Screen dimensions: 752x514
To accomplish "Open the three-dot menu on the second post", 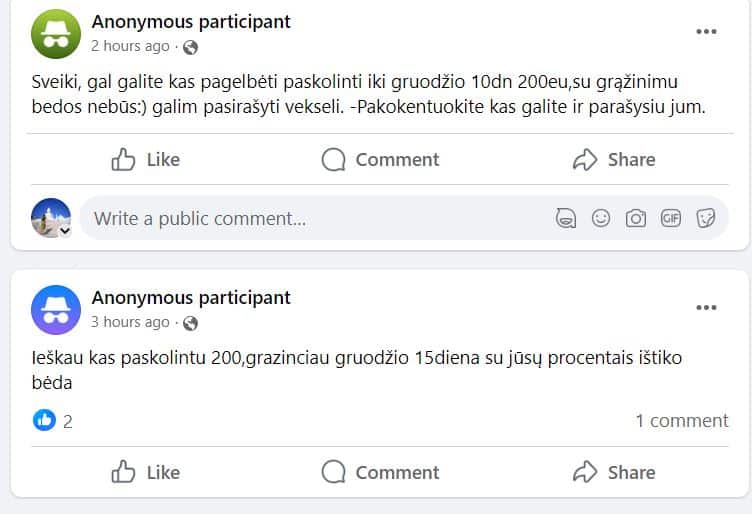I will coord(706,308).
